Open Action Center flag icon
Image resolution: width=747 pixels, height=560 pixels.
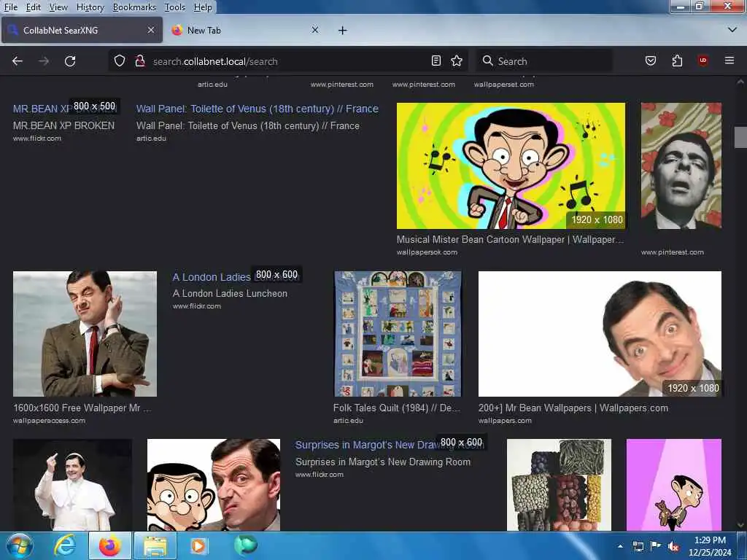pyautogui.click(x=656, y=546)
